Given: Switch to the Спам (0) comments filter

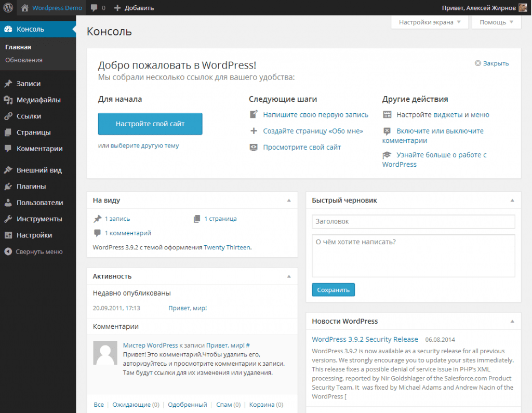Looking at the screenshot, I should [x=228, y=404].
